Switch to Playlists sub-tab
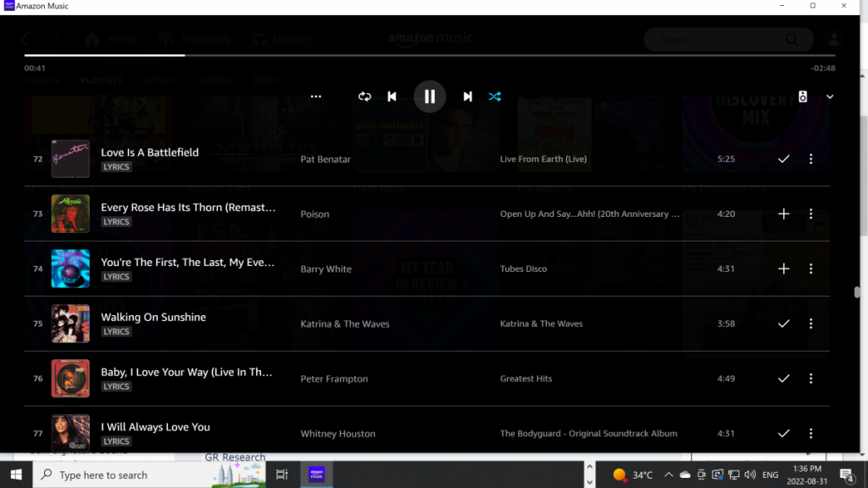Screen dimensions: 868x488 pos(102,80)
